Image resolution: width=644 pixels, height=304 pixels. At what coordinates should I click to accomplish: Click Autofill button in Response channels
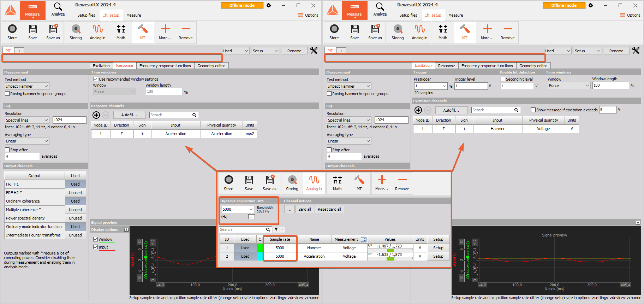pyautogui.click(x=129, y=115)
